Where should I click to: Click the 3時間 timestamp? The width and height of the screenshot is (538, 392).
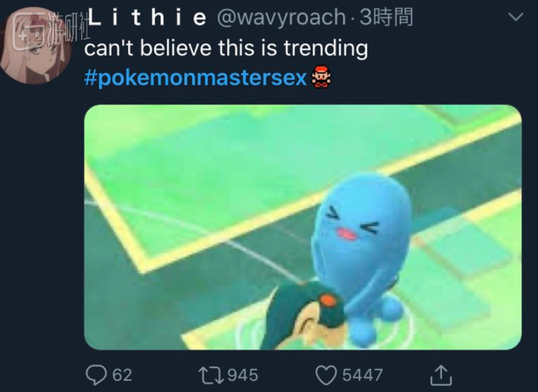tap(386, 17)
